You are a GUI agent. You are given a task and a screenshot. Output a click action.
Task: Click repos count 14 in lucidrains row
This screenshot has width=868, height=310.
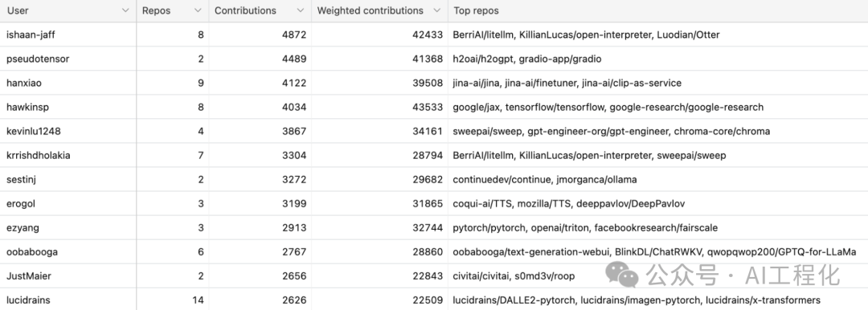(199, 300)
